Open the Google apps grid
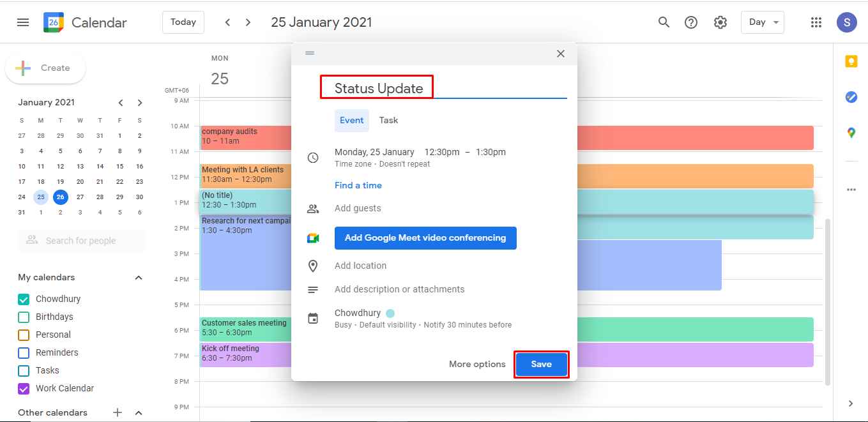The height and width of the screenshot is (422, 868). click(x=816, y=22)
